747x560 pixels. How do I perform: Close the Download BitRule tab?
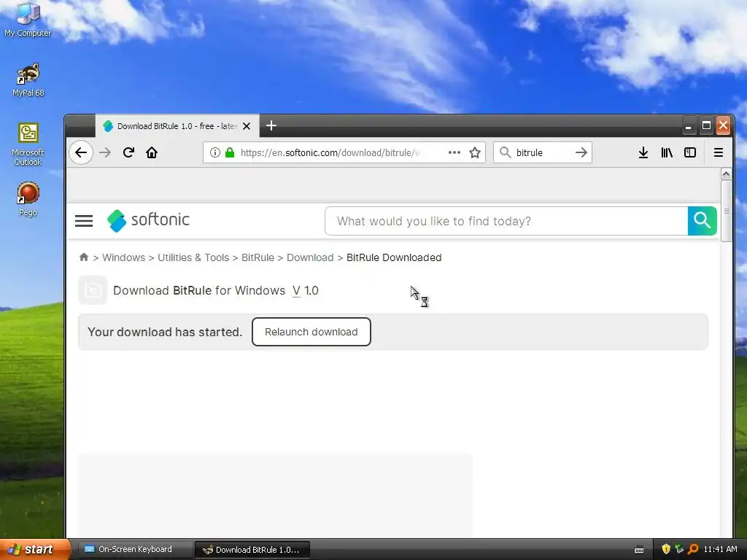click(247, 126)
